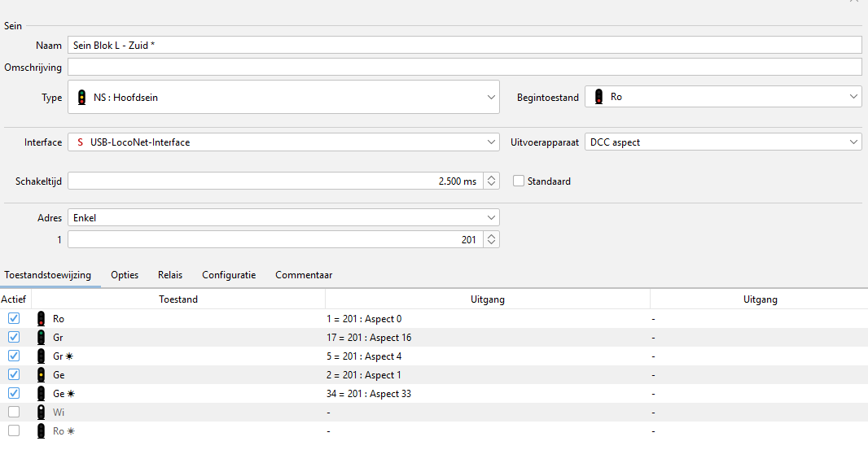Viewport: 868px width, 450px height.
Task: Click the flashing yellow Ge ✷ signal icon
Action: point(42,394)
